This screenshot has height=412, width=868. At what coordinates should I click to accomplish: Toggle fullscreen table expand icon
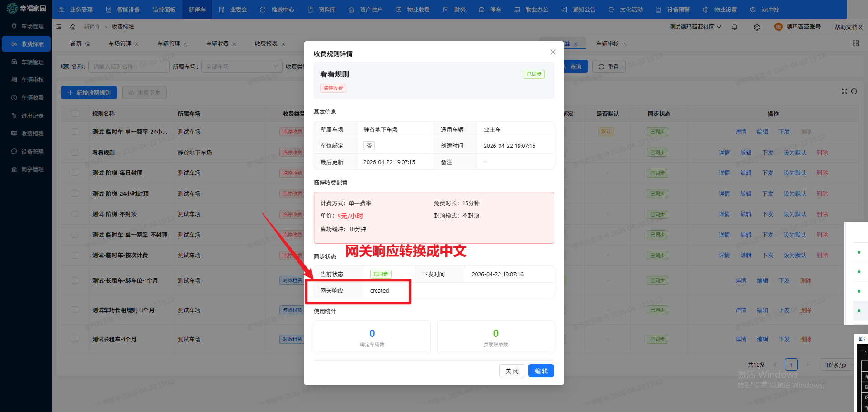(844, 91)
